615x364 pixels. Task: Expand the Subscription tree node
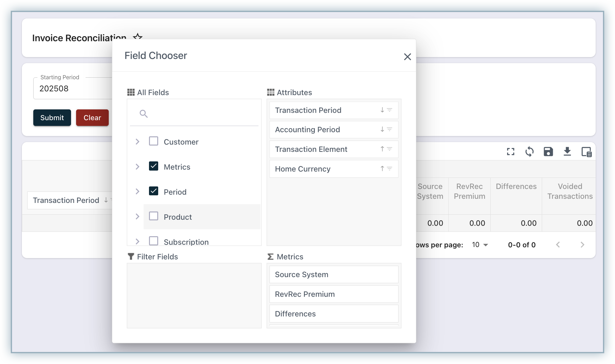tap(137, 242)
